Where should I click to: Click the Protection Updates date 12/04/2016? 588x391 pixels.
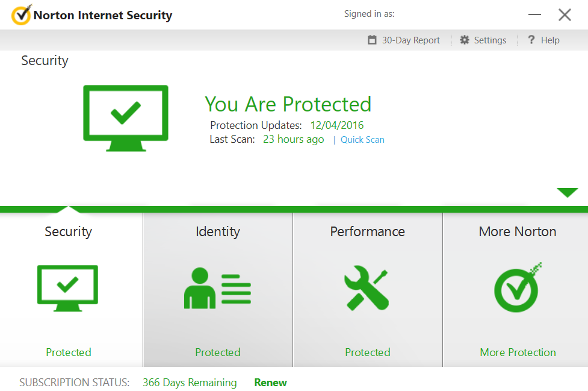tap(337, 125)
